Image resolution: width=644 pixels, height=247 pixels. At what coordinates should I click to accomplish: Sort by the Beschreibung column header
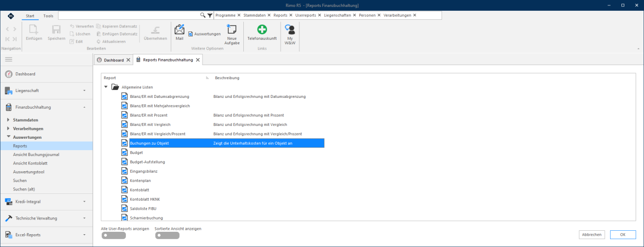[227, 78]
